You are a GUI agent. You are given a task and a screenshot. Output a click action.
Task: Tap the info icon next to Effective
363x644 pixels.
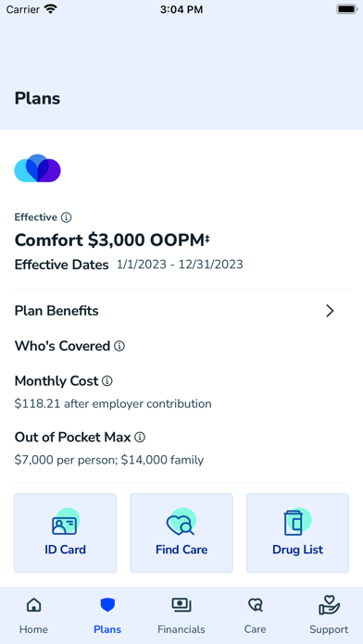66,217
